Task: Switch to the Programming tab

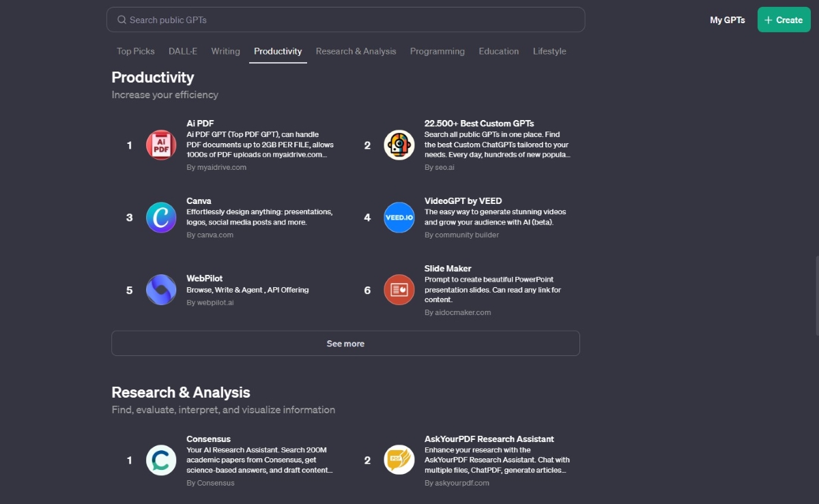Action: [x=437, y=51]
